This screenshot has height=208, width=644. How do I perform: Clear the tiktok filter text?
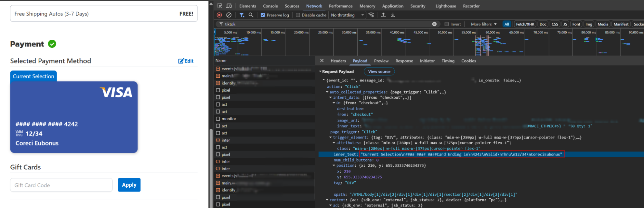tap(434, 24)
